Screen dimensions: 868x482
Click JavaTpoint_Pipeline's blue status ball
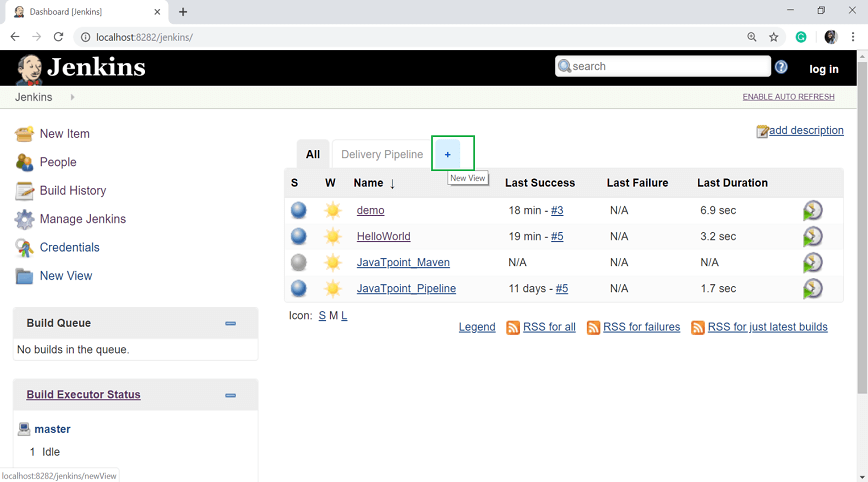tap(298, 288)
